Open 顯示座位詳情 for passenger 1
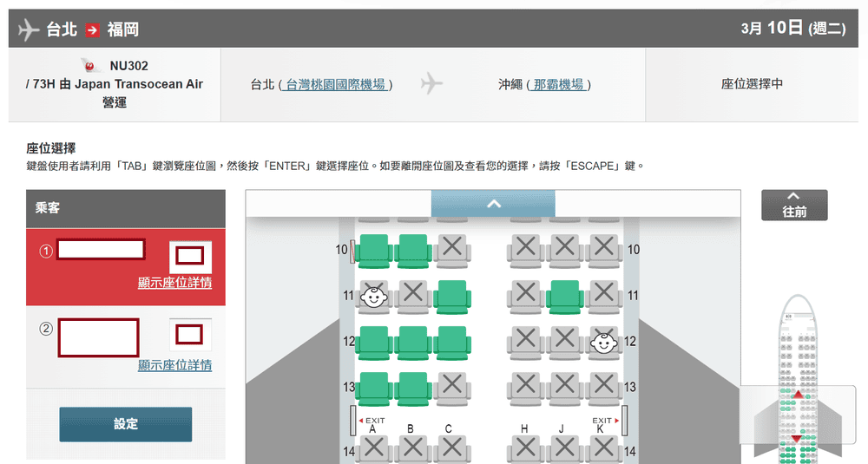This screenshot has height=464, width=868. [175, 283]
